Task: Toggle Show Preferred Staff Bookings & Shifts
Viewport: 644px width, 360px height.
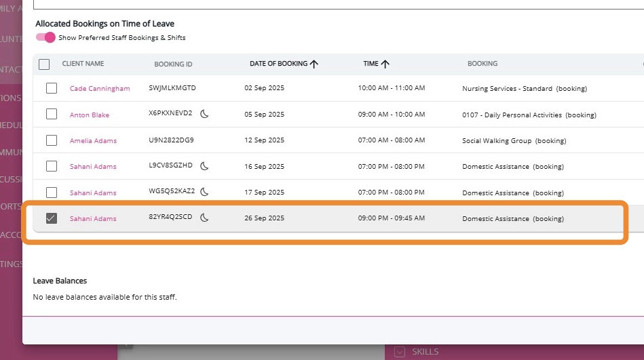Action: [x=45, y=37]
